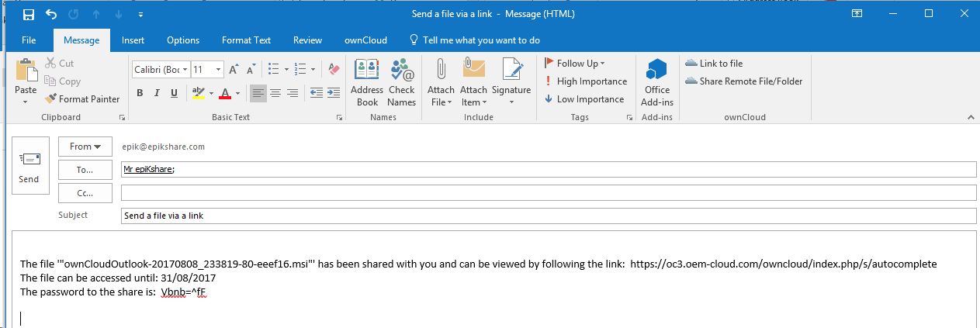Clear all formatting with eraser icon
980x328 pixels.
(334, 70)
